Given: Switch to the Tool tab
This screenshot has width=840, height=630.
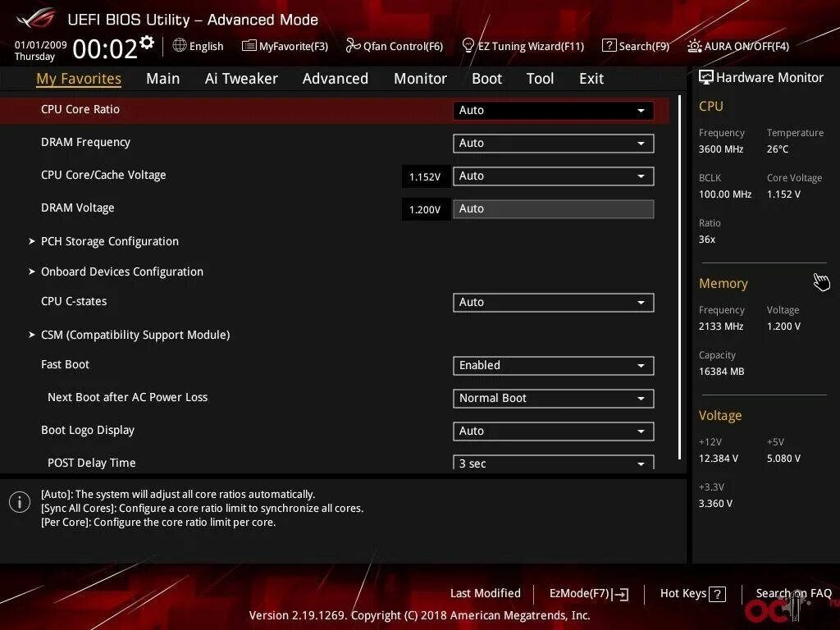Looking at the screenshot, I should (540, 79).
